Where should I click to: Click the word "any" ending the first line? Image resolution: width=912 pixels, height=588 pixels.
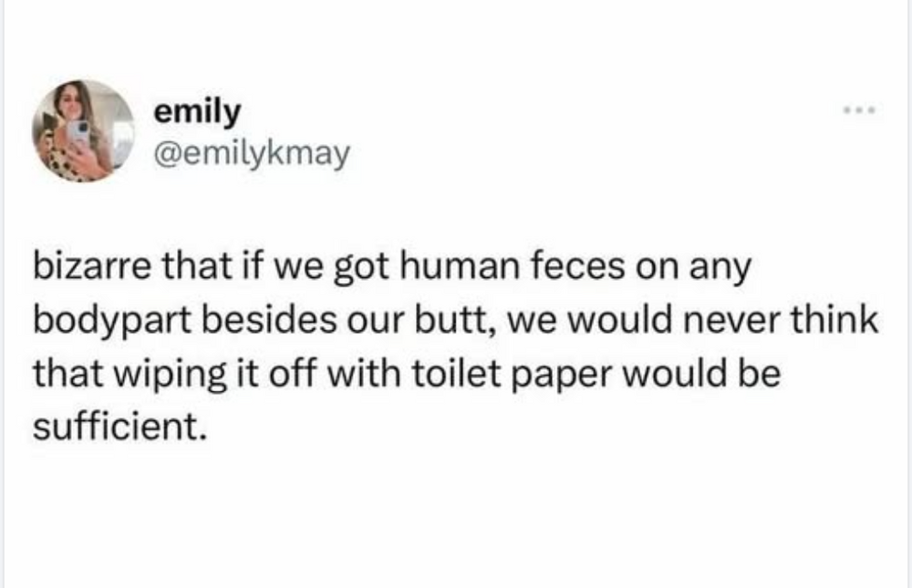tap(722, 269)
